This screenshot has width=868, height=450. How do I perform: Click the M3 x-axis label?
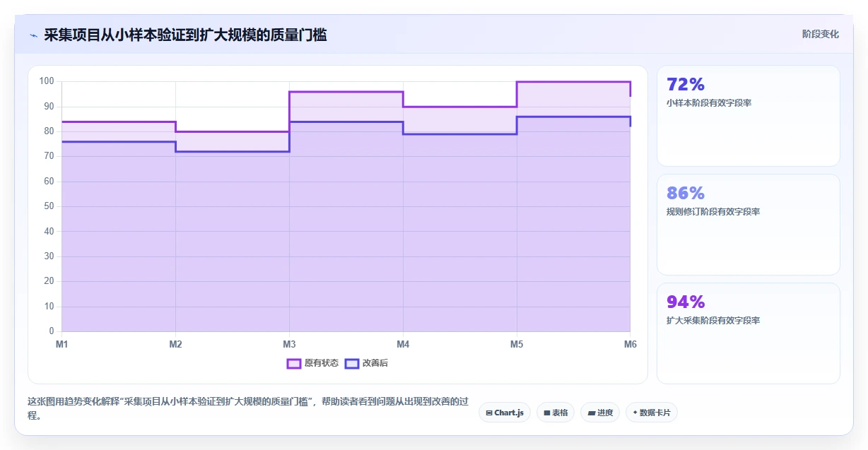point(289,344)
